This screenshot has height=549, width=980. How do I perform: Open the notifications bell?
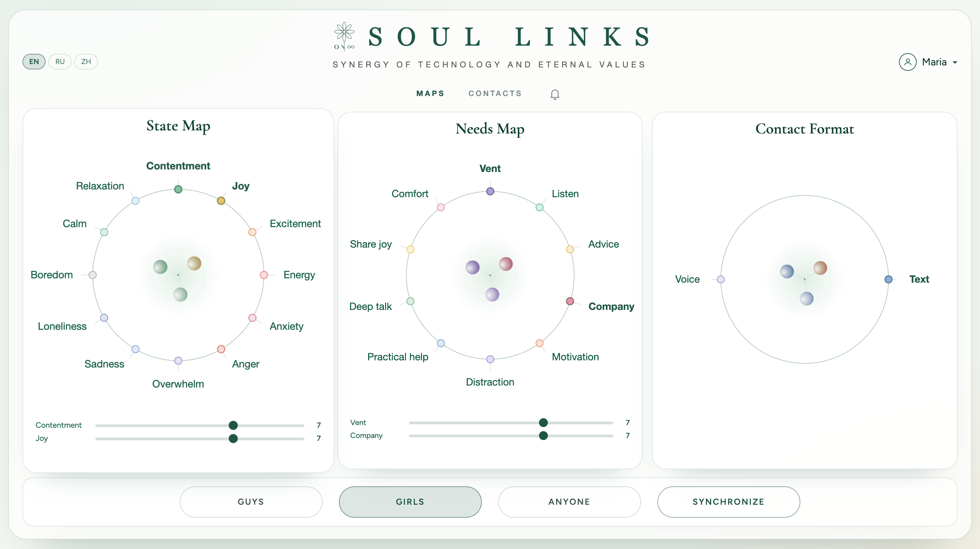[x=555, y=94]
